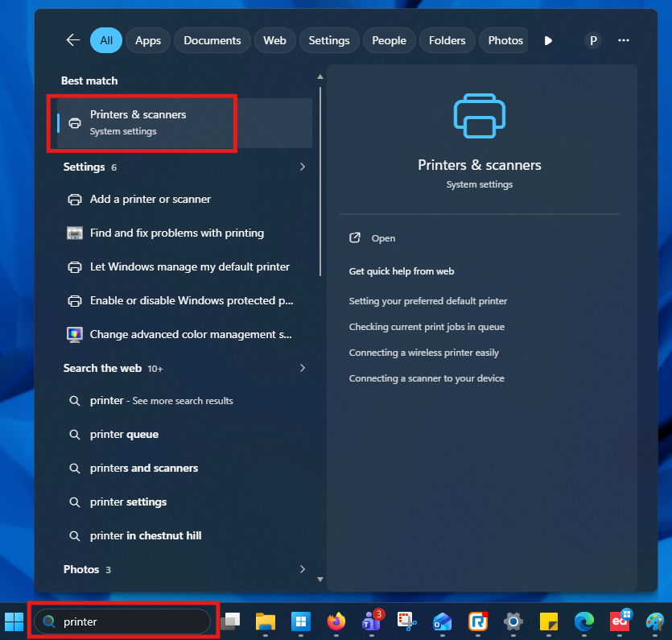The image size is (672, 640).
Task: Select web result 'printer - See more search results'
Action: pos(184,401)
